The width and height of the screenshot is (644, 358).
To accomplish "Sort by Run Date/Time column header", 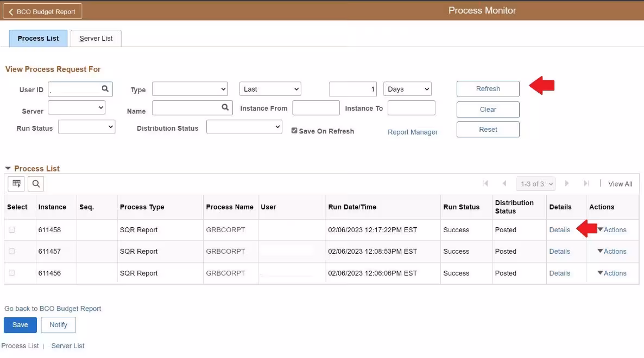I will point(352,207).
